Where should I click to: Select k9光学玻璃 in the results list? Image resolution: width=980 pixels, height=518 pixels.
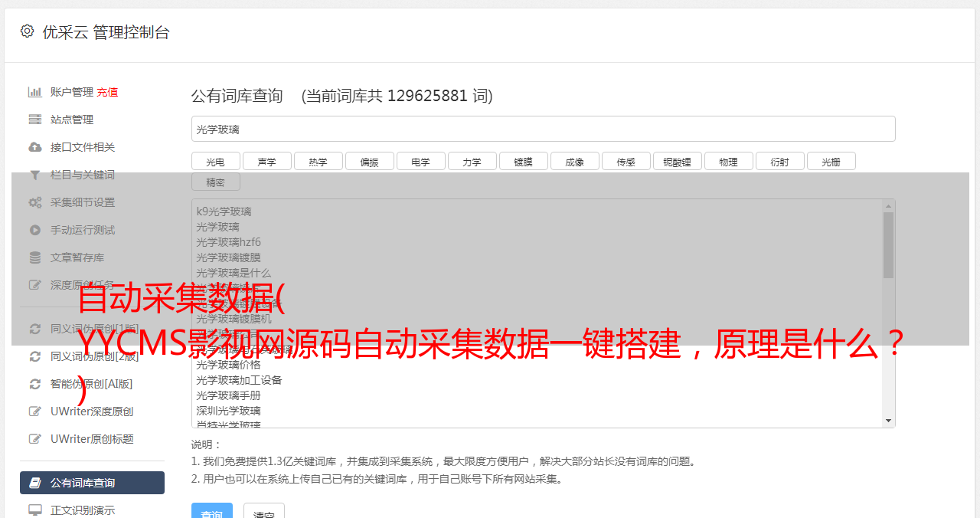coord(224,211)
